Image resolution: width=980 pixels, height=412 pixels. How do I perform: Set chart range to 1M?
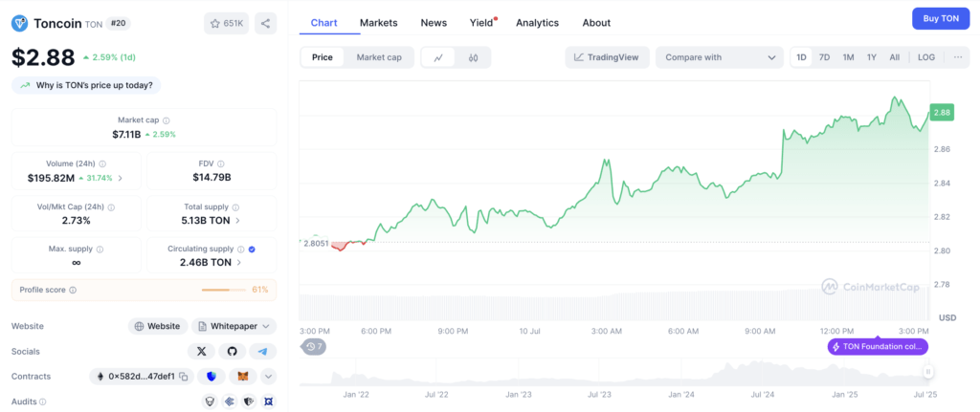pyautogui.click(x=848, y=57)
